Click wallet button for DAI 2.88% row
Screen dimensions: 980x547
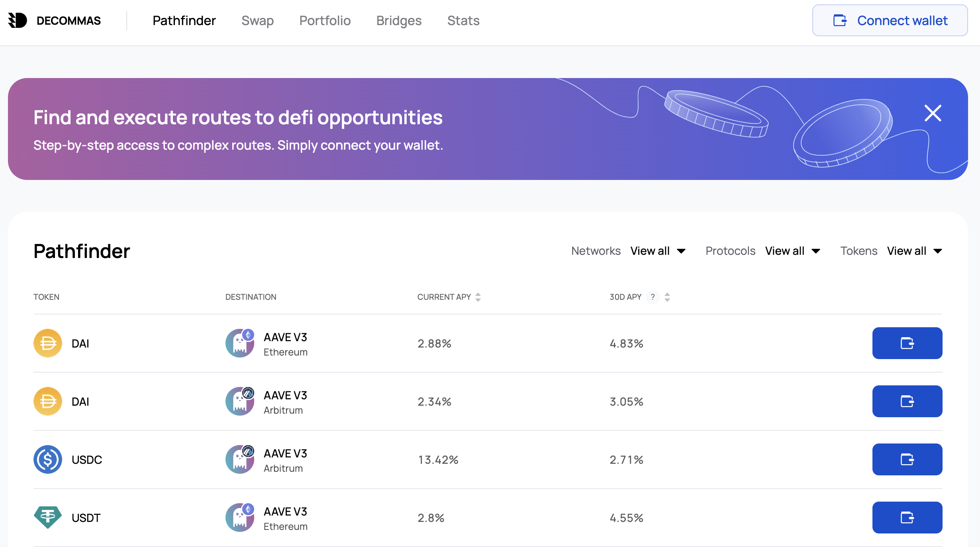907,343
